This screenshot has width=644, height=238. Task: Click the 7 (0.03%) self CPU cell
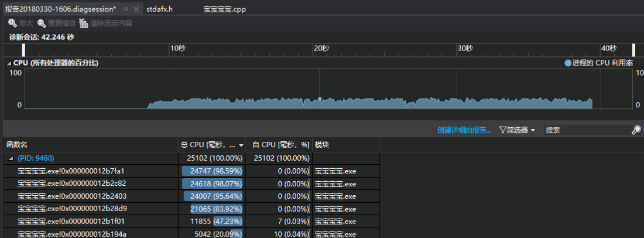click(279, 222)
